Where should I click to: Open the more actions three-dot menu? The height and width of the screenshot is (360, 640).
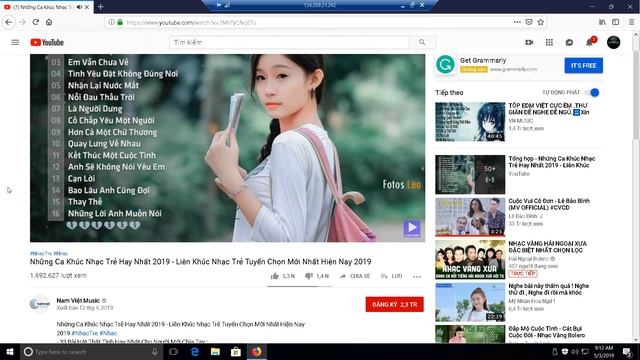coord(417,277)
